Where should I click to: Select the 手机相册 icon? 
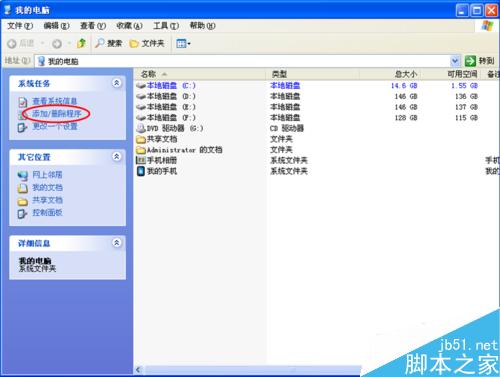coord(141,160)
